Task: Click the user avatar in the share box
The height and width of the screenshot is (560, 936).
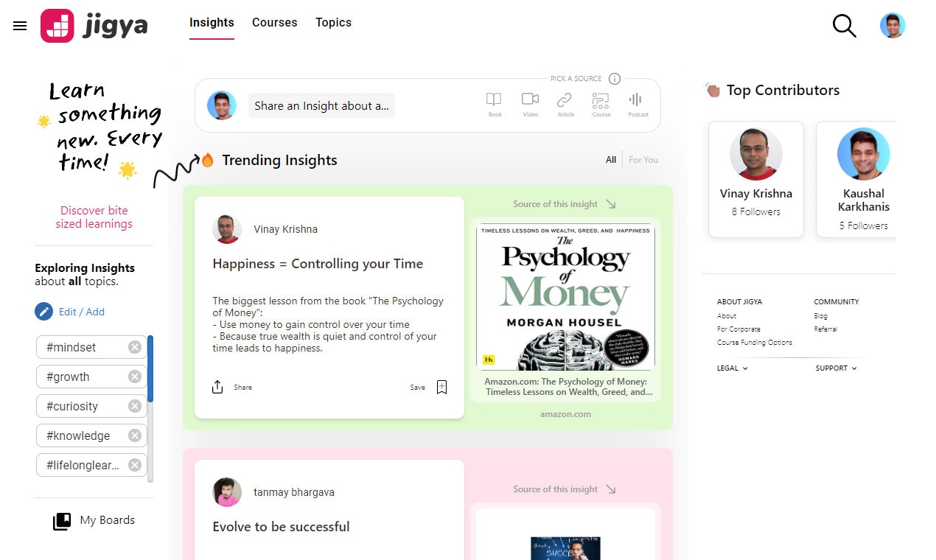Action: tap(222, 105)
